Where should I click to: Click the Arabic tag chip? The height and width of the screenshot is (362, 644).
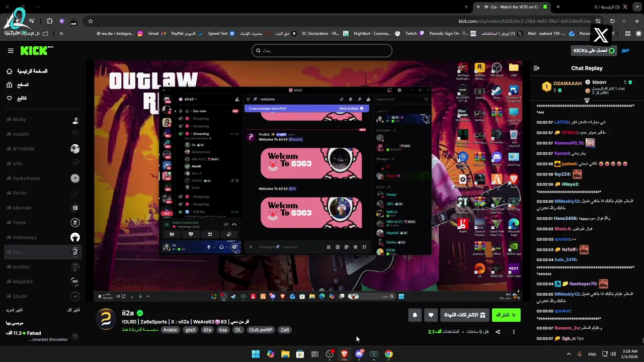170,330
